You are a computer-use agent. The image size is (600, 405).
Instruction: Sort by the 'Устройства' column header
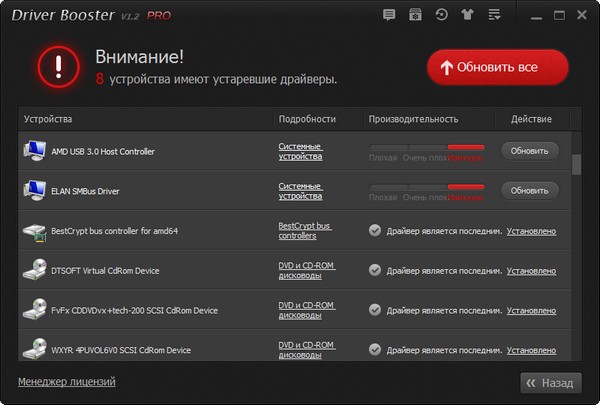point(48,120)
